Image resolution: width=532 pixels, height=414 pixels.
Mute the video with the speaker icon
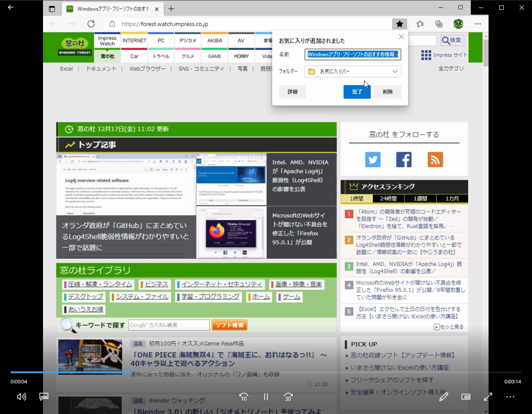coord(21,397)
